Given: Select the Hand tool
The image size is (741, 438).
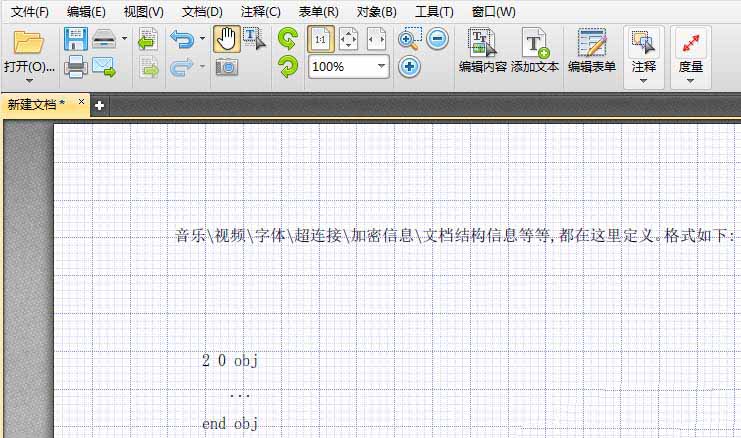Looking at the screenshot, I should click(227, 40).
